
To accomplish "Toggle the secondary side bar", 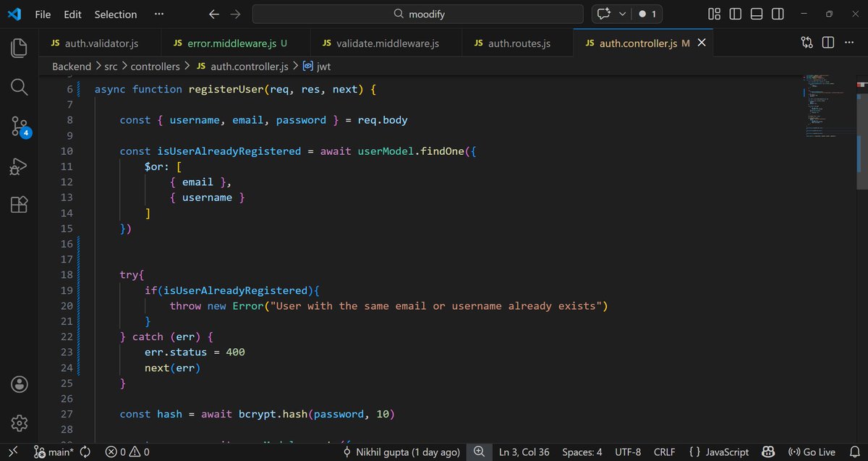I will [778, 14].
